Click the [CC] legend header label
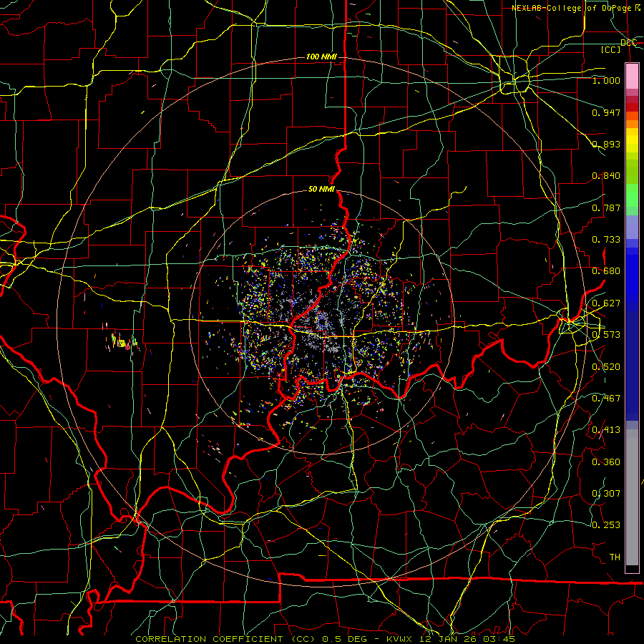644x644 pixels. pos(611,49)
